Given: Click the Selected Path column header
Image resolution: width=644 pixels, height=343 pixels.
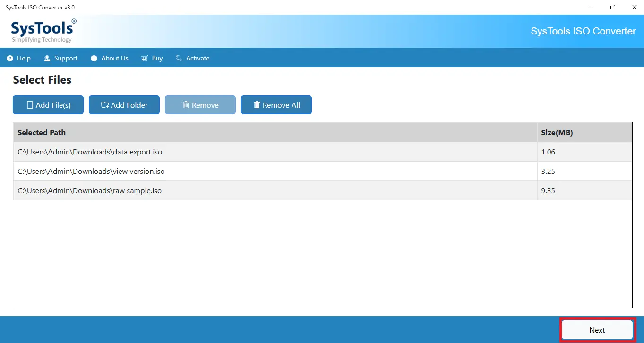Looking at the screenshot, I should 275,133.
